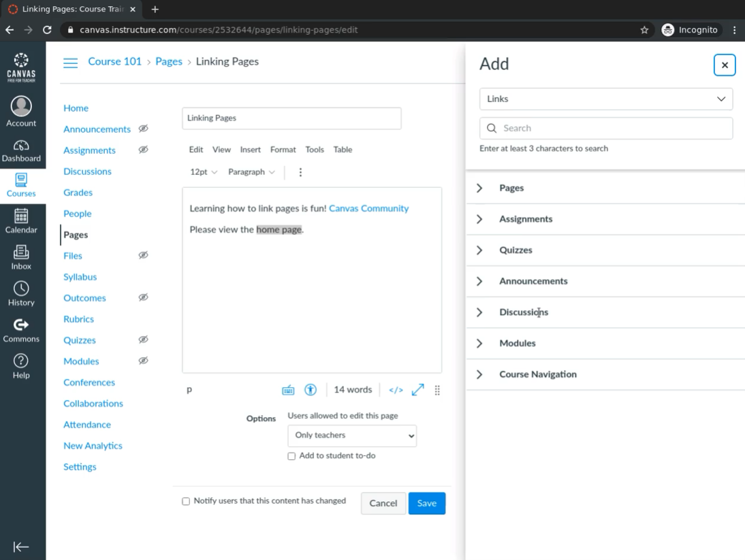Expand the Pages links section
This screenshot has height=560, width=745.
480,188
